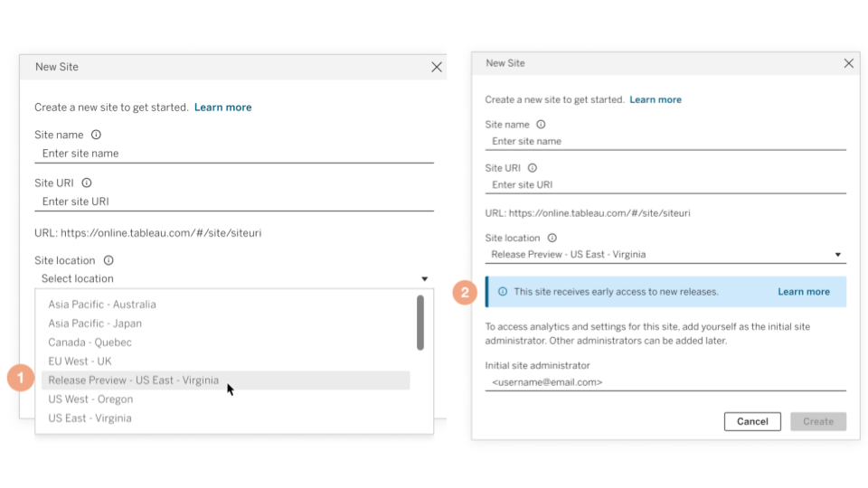Choose Release Preview - US East - Virginia option
Screen dimensions: 868x488
(x=134, y=380)
